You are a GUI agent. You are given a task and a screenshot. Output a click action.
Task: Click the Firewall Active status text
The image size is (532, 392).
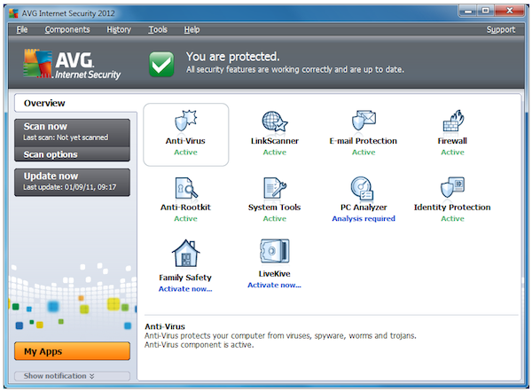452,152
